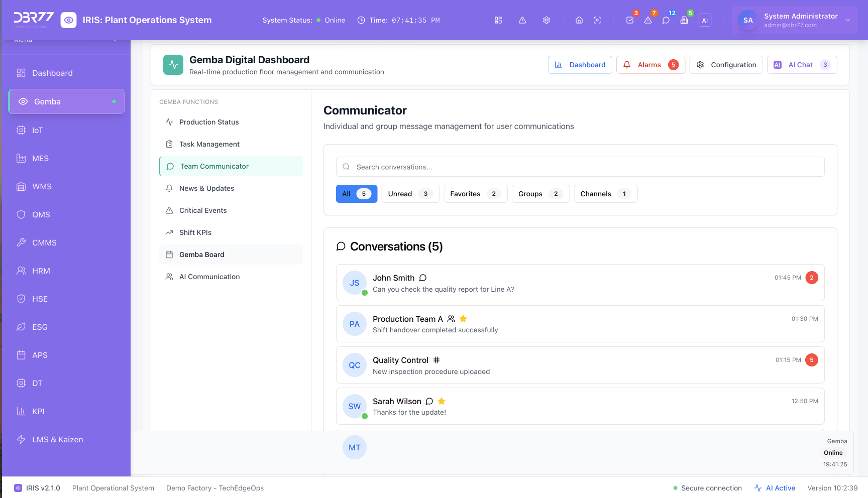Click the home icon in the top bar

click(579, 20)
